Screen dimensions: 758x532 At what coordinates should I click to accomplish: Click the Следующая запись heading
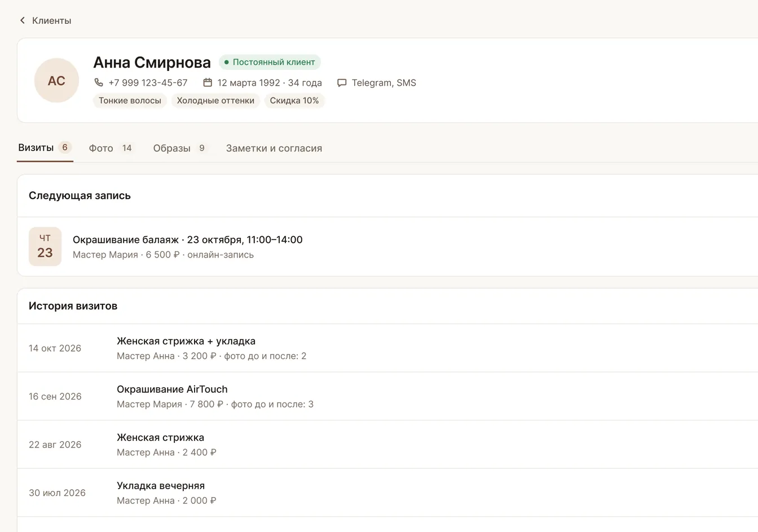(x=80, y=196)
